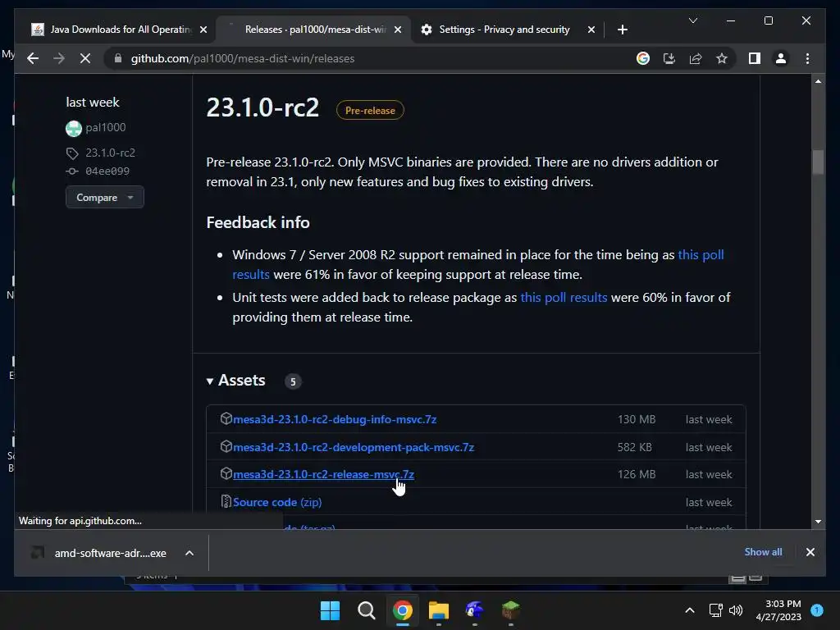The height and width of the screenshot is (630, 840).
Task: Show hidden system tray icons
Action: 690,610
